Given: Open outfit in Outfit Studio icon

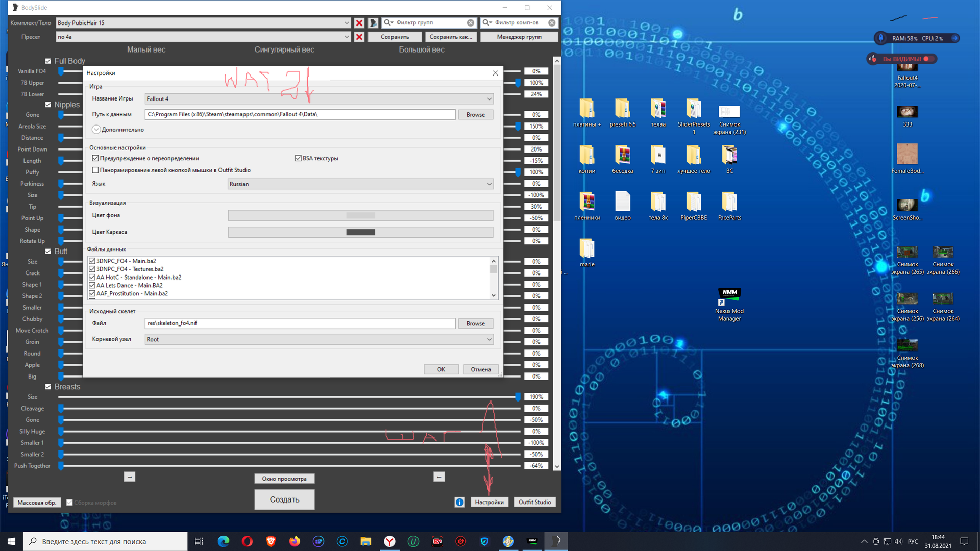Looking at the screenshot, I should [373, 23].
